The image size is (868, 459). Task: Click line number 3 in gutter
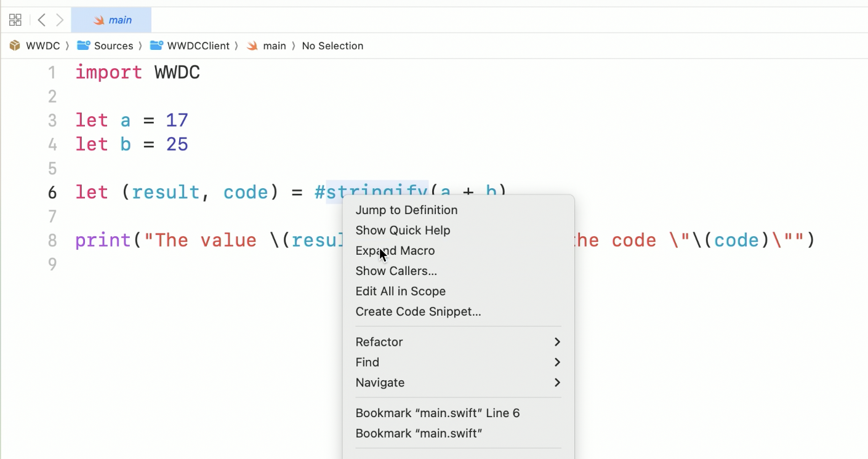click(52, 121)
